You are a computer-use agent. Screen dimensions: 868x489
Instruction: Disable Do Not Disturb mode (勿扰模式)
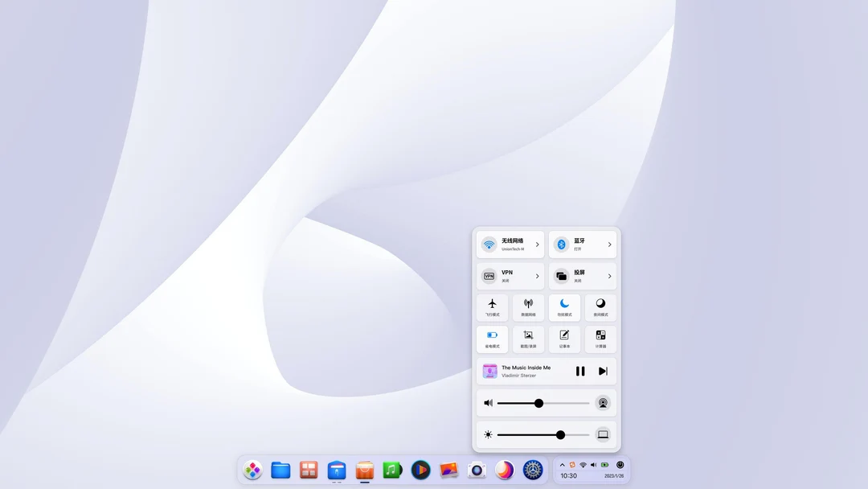[x=564, y=307]
